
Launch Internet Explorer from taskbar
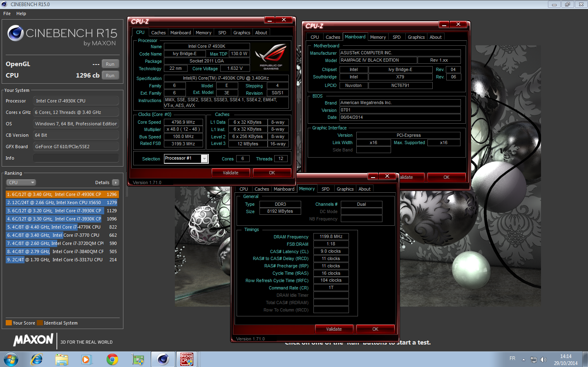37,359
